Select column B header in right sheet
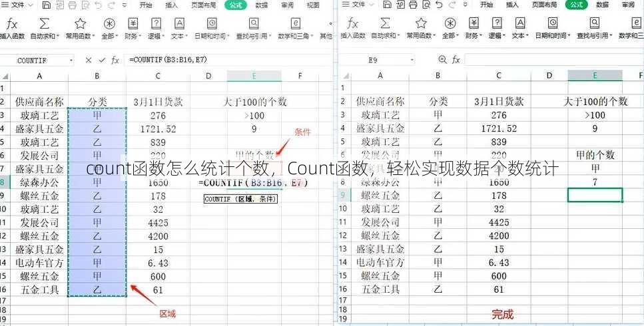Image resolution: width=644 pixels, height=326 pixels. 438,75
